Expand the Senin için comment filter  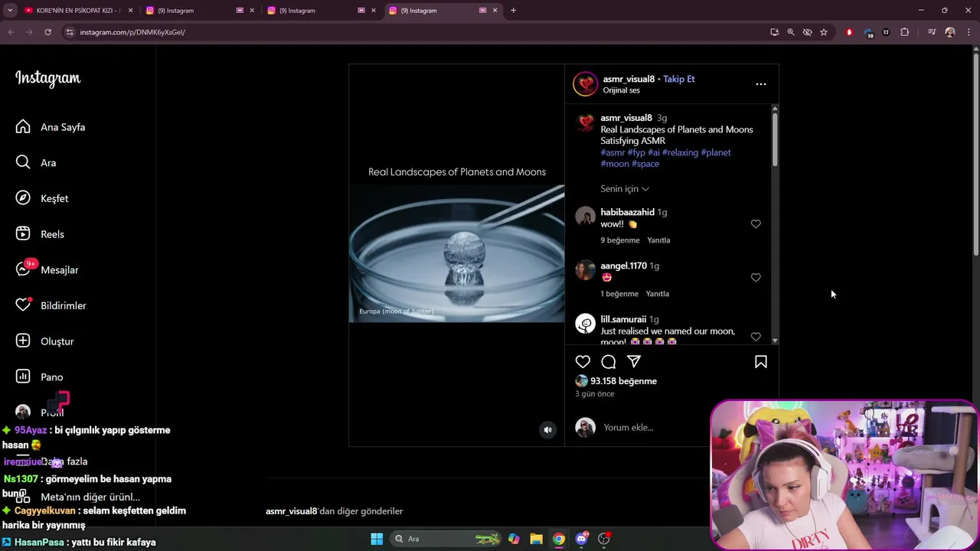(x=625, y=189)
